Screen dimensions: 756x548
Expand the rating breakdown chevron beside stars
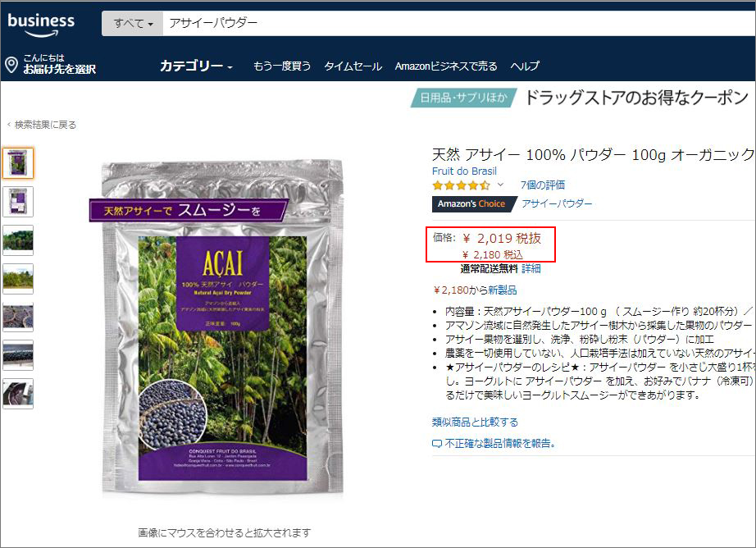[x=500, y=185]
